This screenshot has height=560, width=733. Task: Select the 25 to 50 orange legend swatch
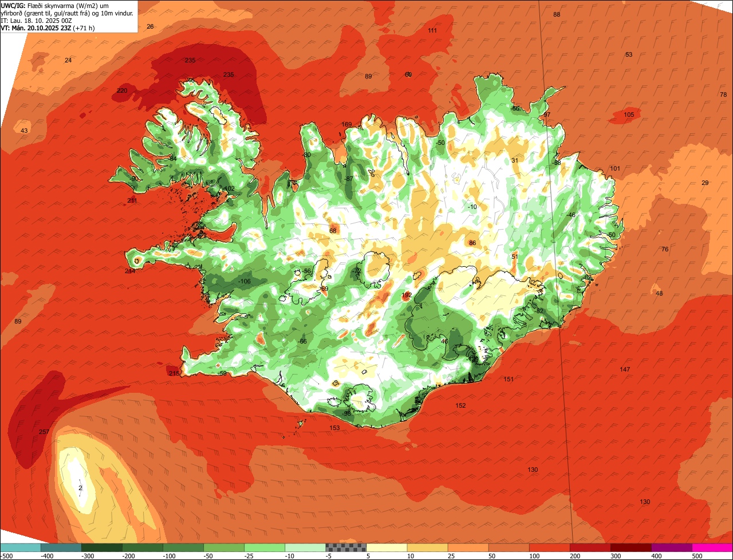pos(468,547)
